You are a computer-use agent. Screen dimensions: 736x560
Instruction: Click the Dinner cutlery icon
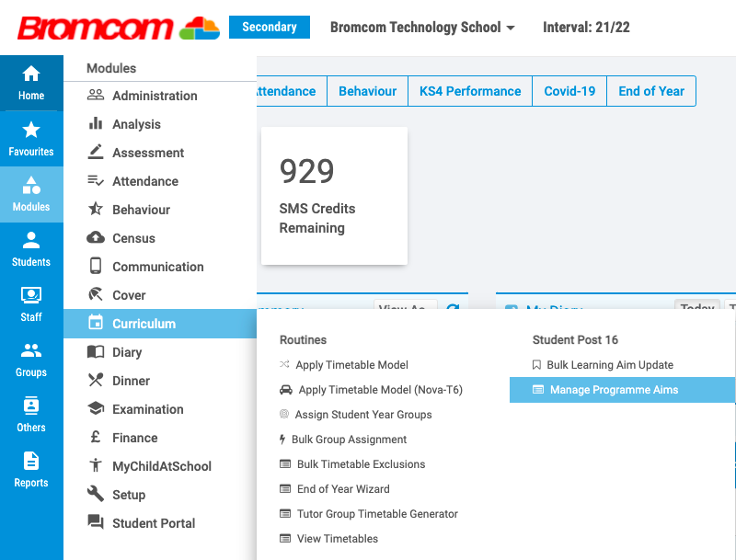(x=96, y=380)
